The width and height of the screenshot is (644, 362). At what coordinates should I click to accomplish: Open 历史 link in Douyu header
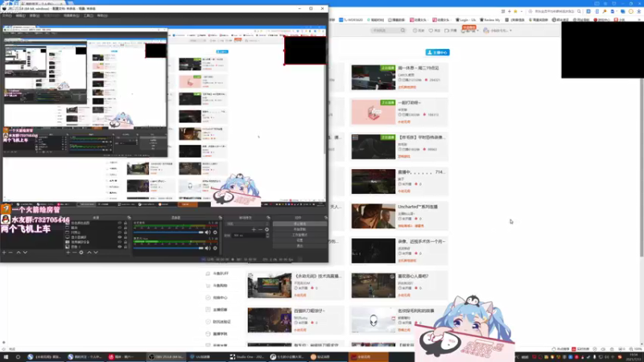tap(419, 31)
